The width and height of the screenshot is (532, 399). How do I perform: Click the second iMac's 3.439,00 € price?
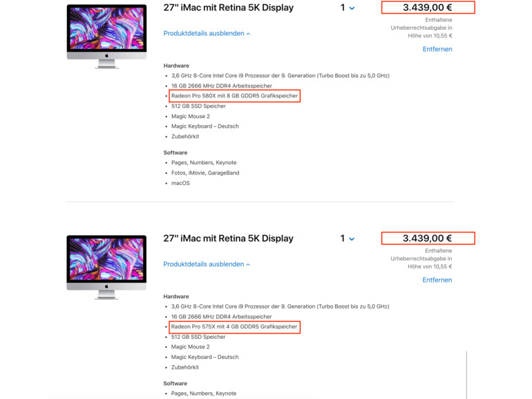coord(428,238)
